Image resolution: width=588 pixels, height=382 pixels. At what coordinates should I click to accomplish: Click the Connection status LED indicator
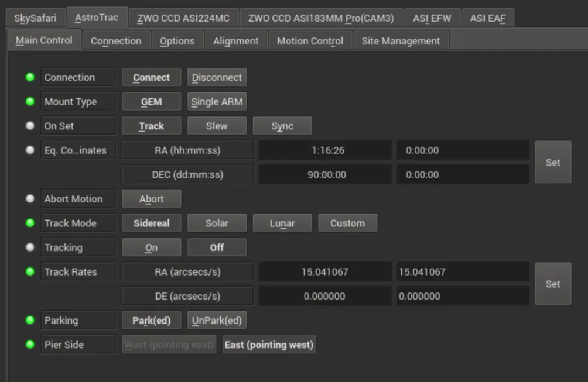[30, 77]
